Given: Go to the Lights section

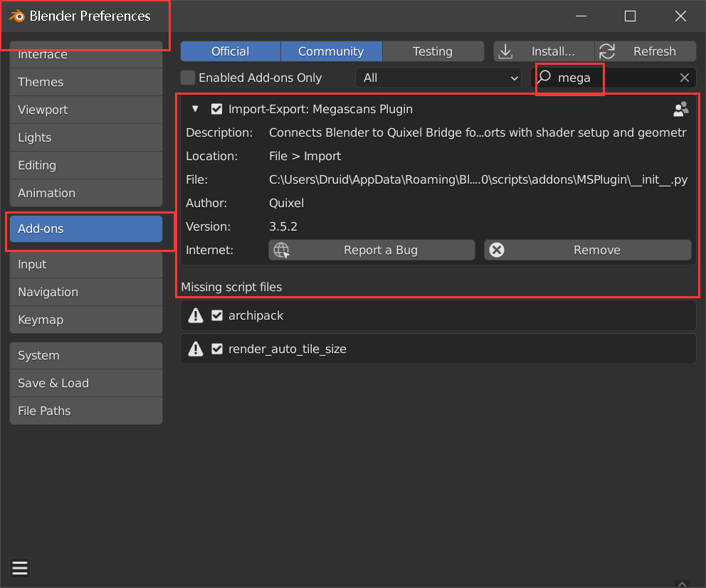Looking at the screenshot, I should pos(86,137).
